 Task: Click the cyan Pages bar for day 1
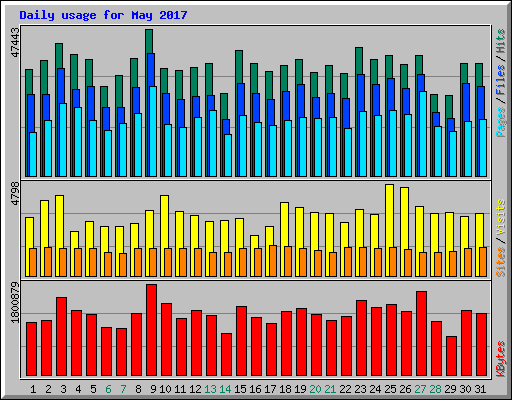33,154
